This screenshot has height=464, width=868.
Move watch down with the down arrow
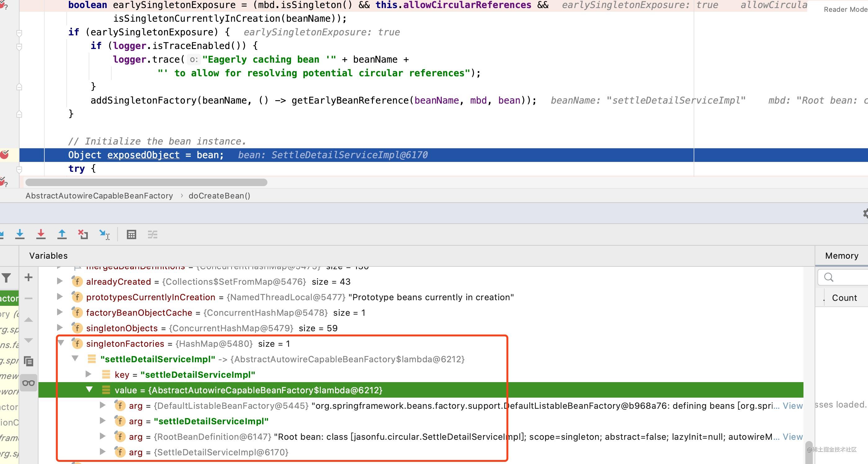coord(29,340)
